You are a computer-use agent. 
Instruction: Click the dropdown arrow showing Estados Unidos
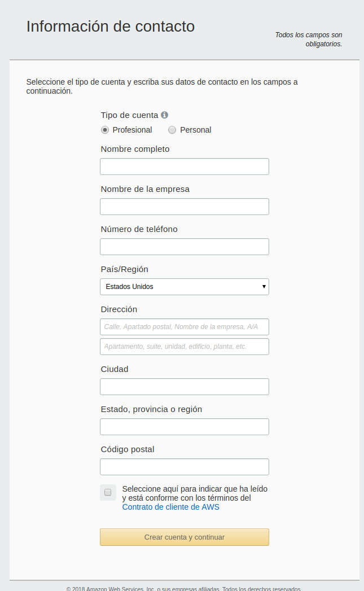263,287
